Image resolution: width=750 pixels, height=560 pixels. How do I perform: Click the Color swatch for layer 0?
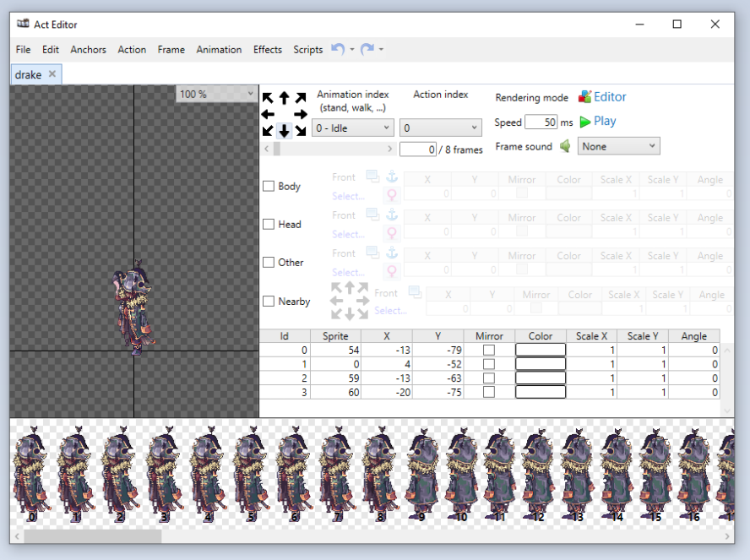[541, 350]
